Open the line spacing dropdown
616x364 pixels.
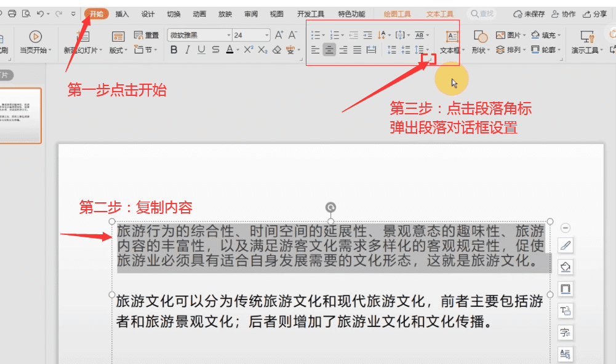coord(420,49)
